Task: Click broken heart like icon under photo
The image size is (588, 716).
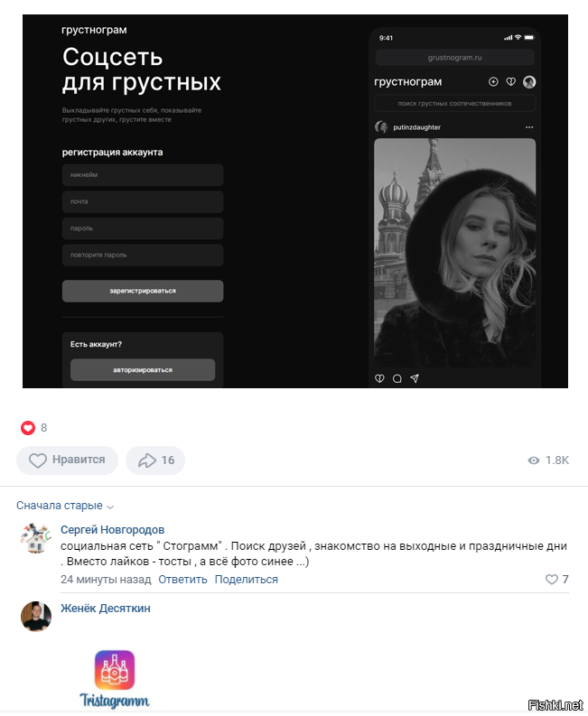Action: click(379, 378)
